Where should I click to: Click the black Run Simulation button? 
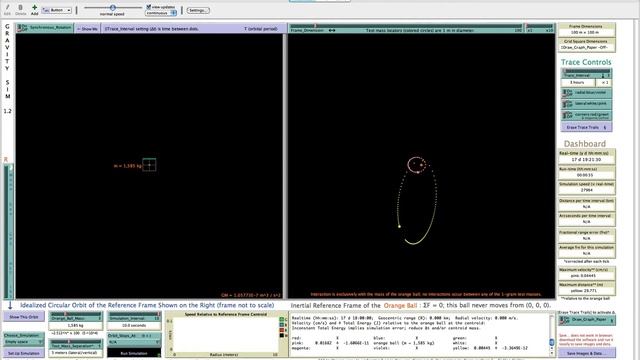(x=134, y=353)
